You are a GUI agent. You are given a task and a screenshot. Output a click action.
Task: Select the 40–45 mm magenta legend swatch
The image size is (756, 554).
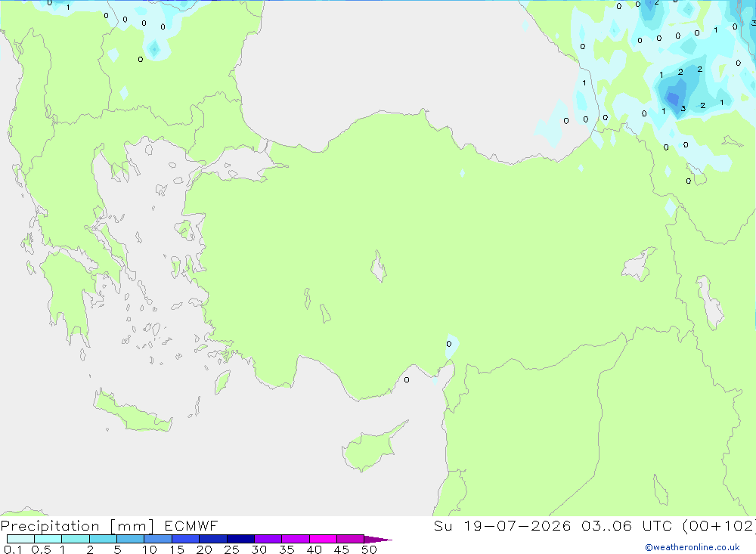(323, 539)
